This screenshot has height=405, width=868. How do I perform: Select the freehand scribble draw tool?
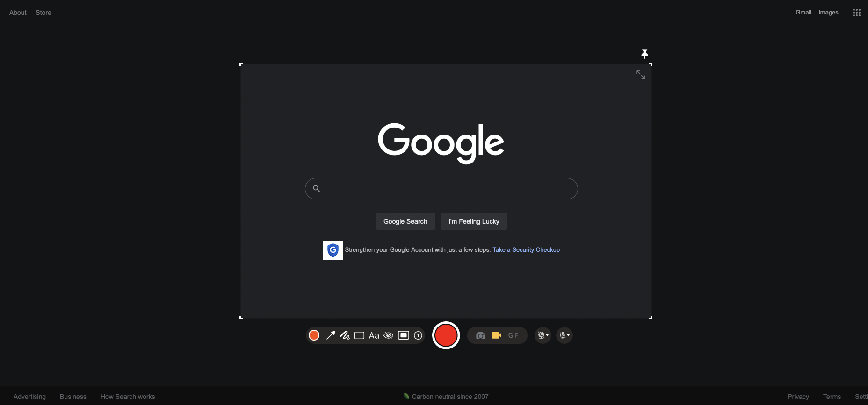click(345, 335)
